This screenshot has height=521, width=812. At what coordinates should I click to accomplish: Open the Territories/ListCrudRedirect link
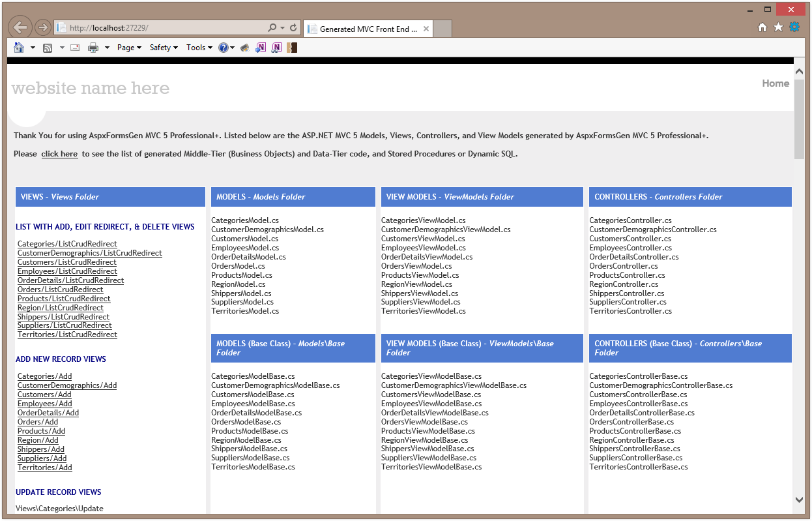[x=67, y=335]
